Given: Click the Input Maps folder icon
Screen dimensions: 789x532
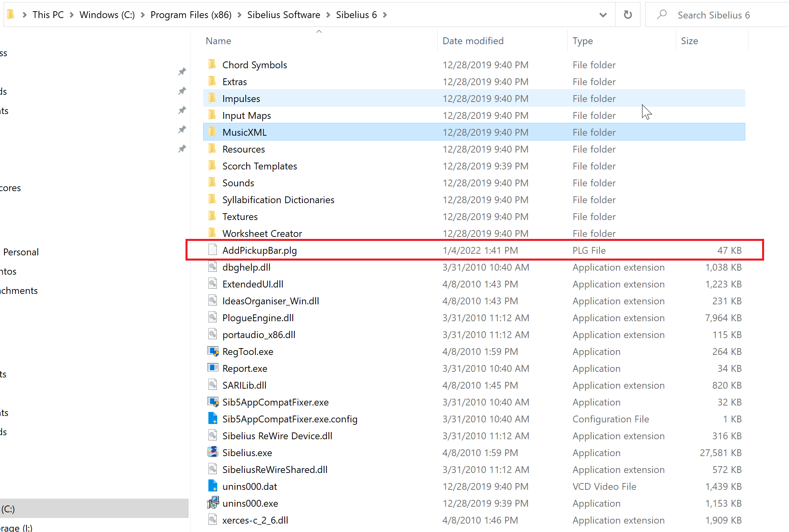Looking at the screenshot, I should [x=212, y=115].
